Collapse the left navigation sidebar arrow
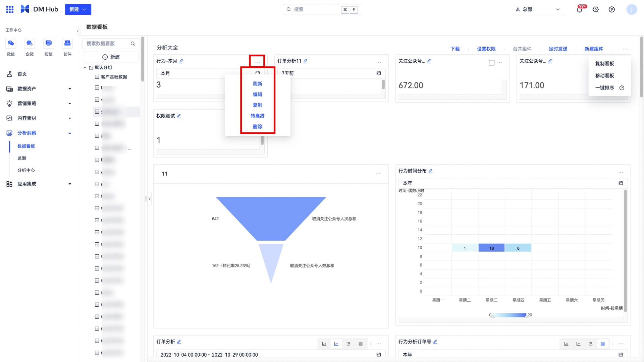Screen dimensions: 644x362 [x=78, y=31]
